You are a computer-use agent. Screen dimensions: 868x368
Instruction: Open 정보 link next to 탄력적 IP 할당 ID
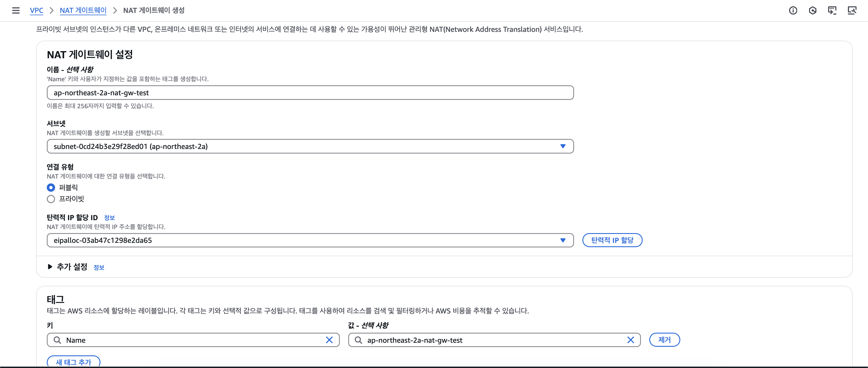coord(109,218)
